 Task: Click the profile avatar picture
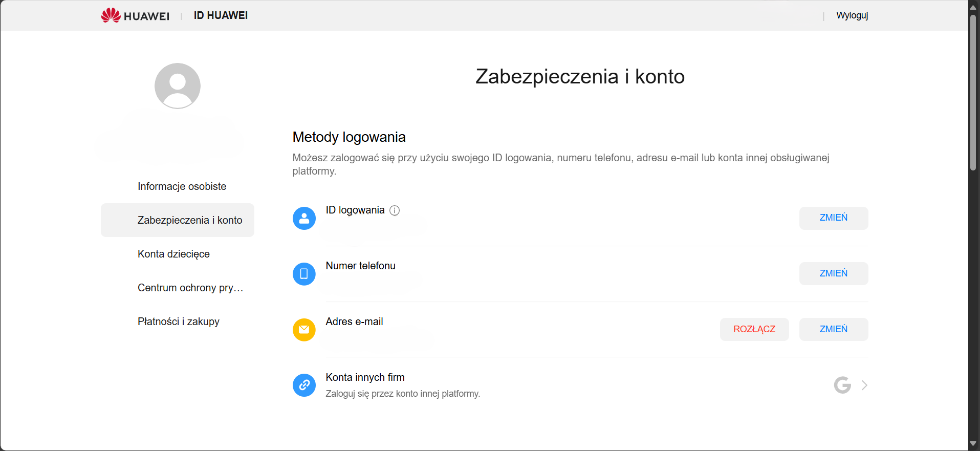click(178, 86)
